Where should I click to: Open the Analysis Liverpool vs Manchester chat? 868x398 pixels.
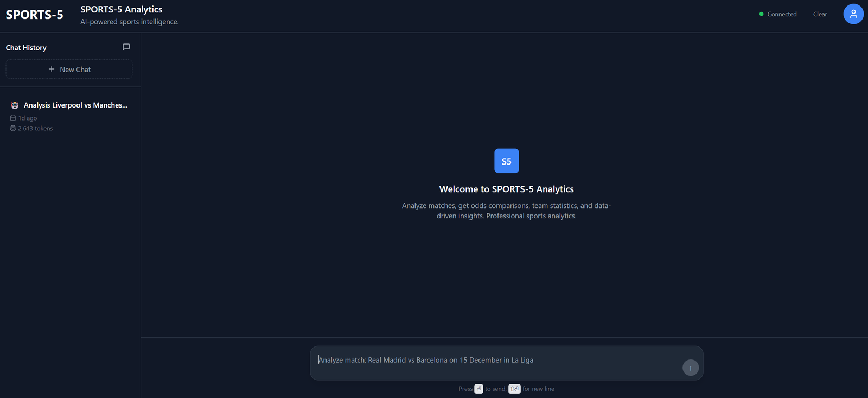point(75,105)
